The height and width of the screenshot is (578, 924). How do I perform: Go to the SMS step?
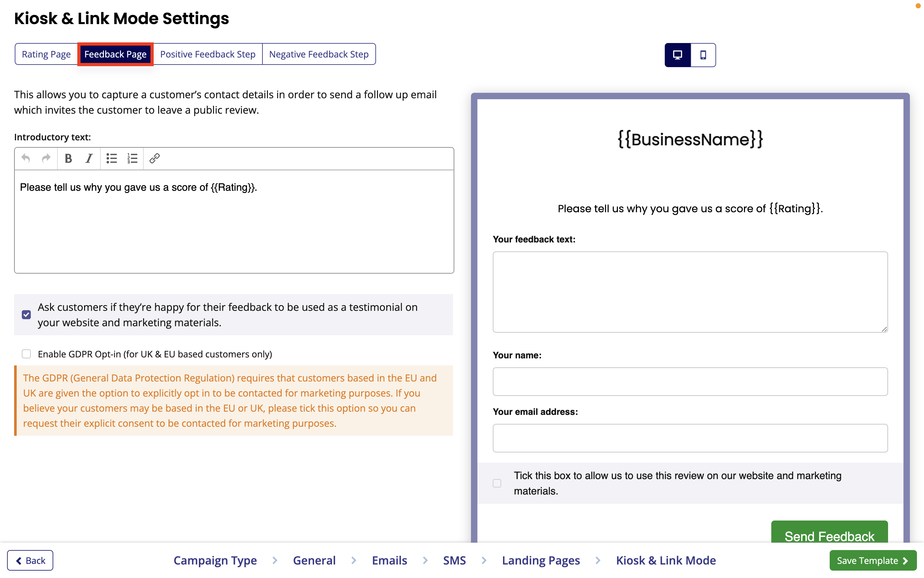tap(454, 560)
